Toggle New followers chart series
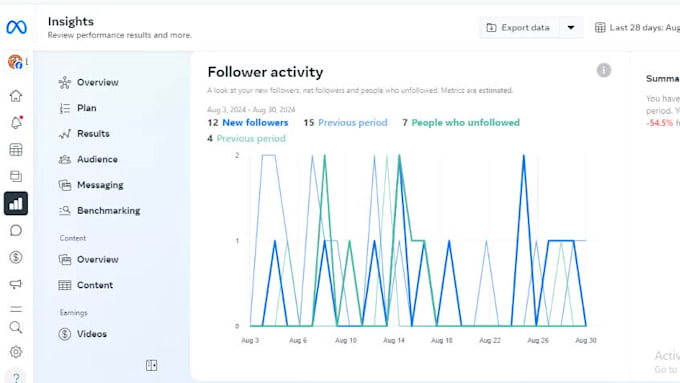 tap(255, 123)
